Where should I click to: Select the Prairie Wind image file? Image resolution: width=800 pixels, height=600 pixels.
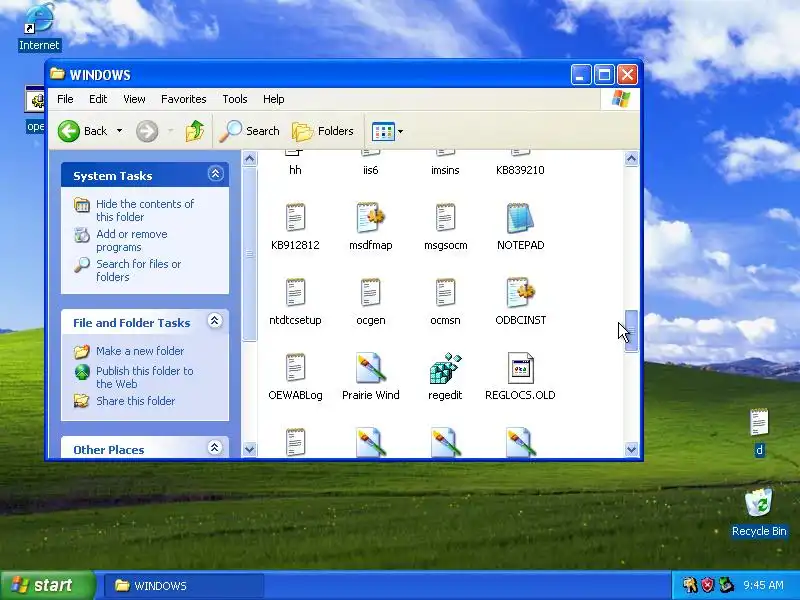point(370,368)
